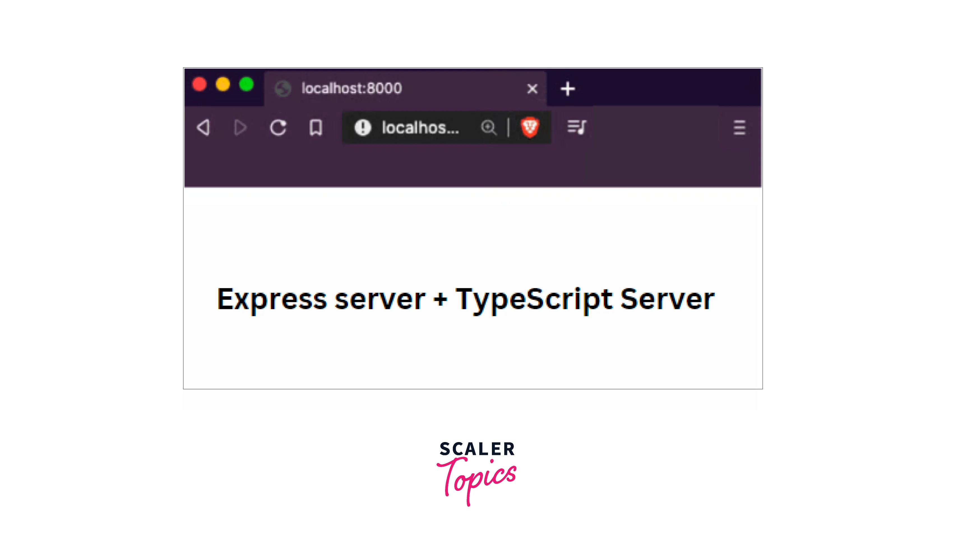Open the Brave Shields lion icon
The image size is (953, 560).
tap(529, 127)
